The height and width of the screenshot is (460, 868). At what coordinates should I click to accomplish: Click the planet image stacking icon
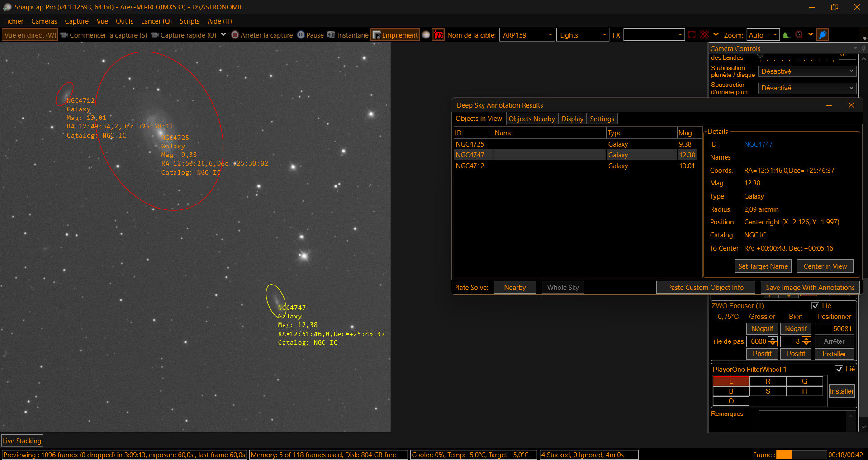tap(426, 35)
